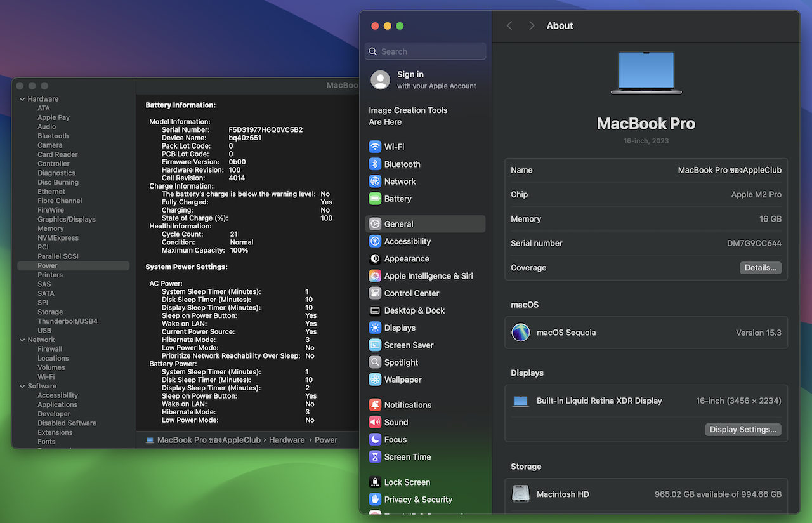812x523 pixels.
Task: Open the Control Center icon
Action: tap(375, 293)
